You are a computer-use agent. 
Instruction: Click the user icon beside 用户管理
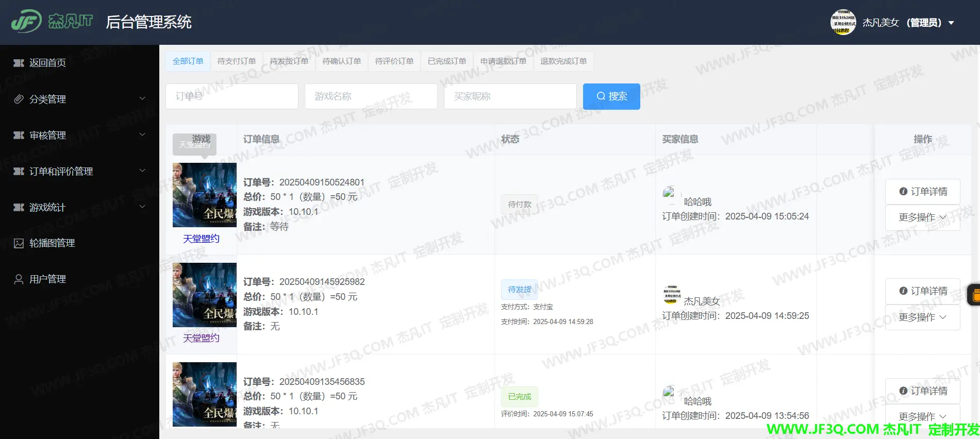(19, 279)
